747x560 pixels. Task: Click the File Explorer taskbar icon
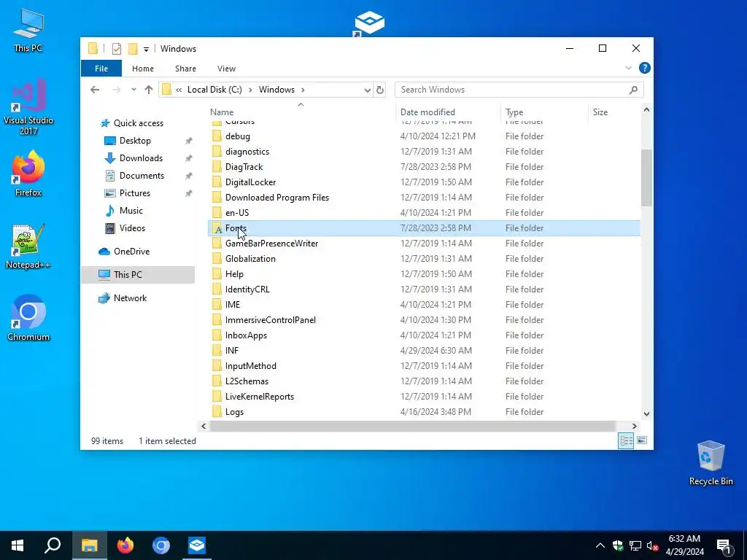[x=90, y=545]
